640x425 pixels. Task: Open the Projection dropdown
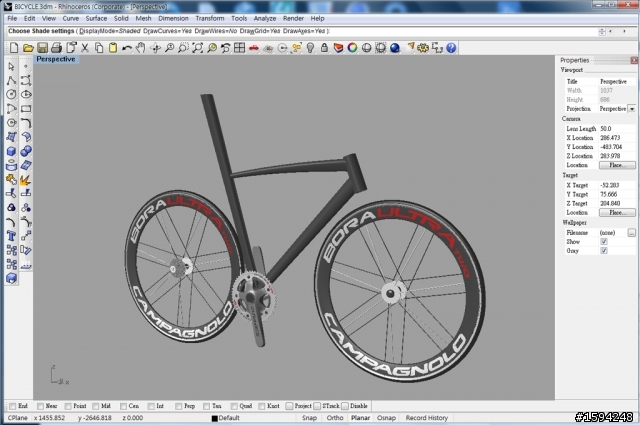coord(631,108)
